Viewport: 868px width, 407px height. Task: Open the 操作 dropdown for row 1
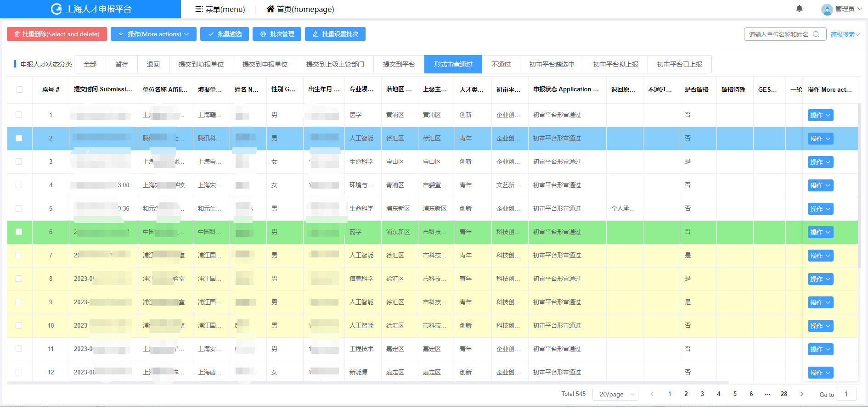click(x=820, y=115)
